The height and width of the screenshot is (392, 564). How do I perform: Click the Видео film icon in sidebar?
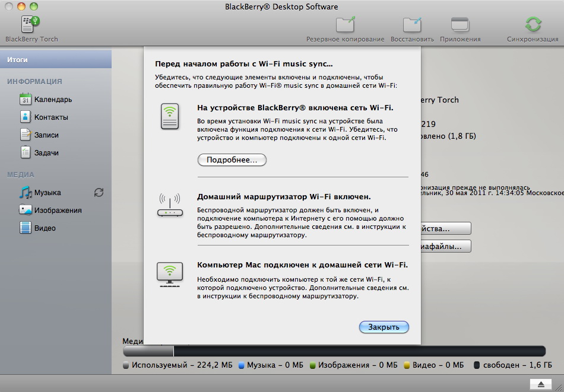[25, 228]
